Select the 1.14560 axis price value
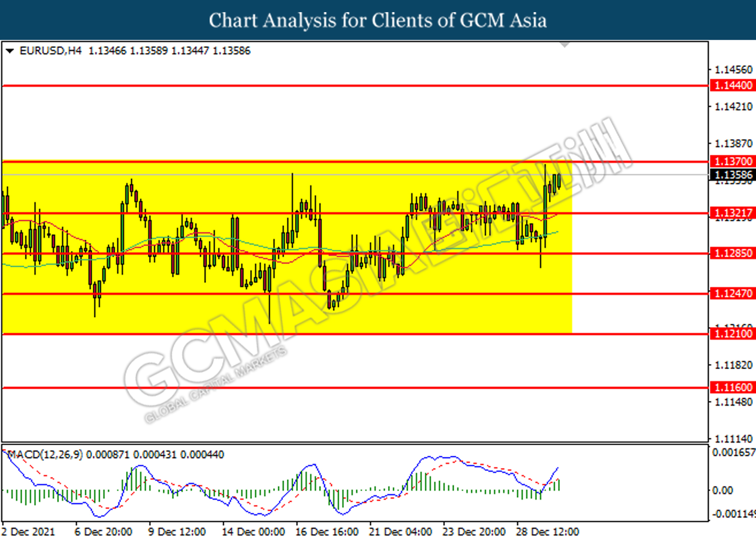 pos(734,70)
